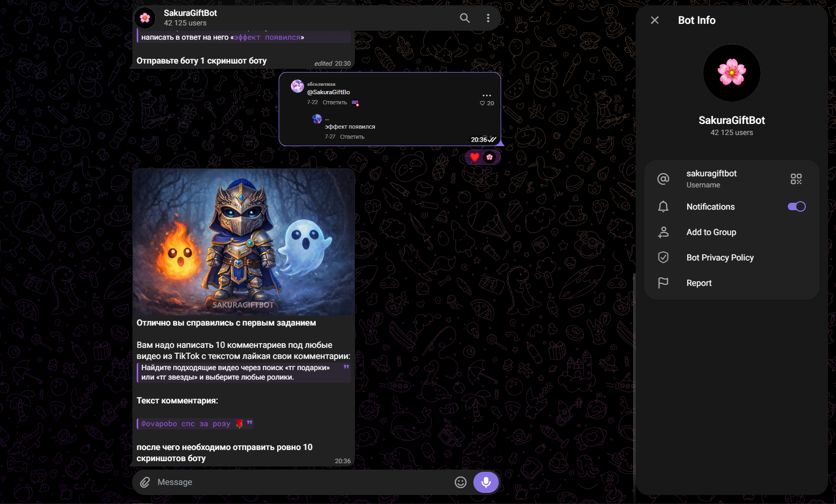The height and width of the screenshot is (504, 836).
Task: Click the "Отлично вы справились с первым заданием" text
Action: [x=226, y=323]
